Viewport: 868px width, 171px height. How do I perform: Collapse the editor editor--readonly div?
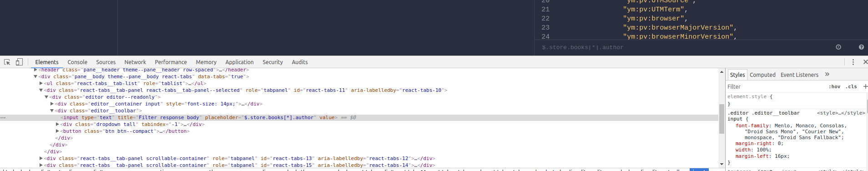coord(46,97)
